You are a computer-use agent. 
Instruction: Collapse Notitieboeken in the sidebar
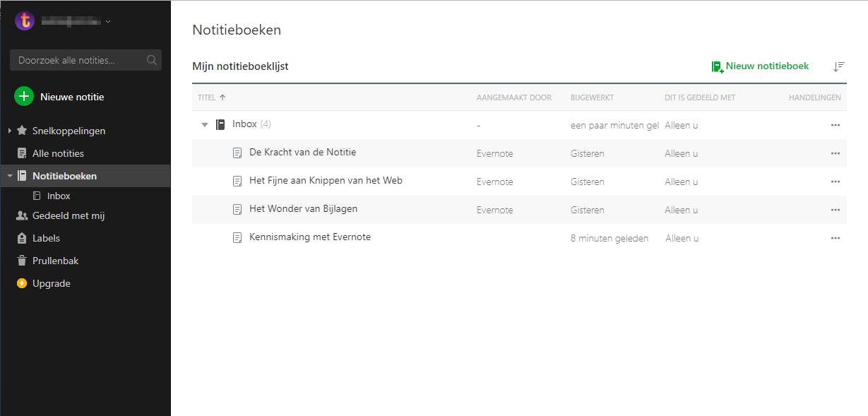[9, 176]
